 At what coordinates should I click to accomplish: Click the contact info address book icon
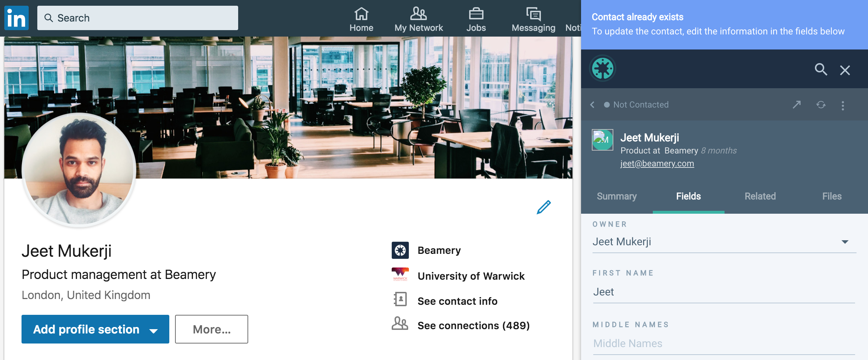click(x=400, y=299)
